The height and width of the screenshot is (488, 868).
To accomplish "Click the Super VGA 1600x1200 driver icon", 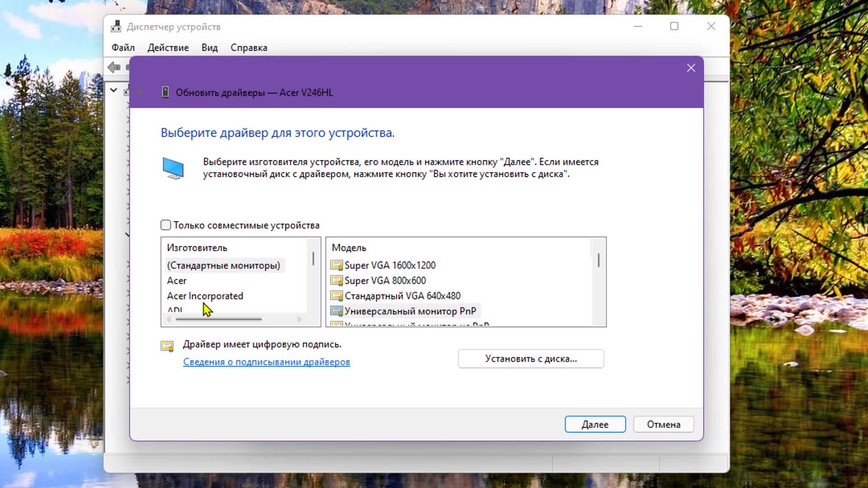I will (x=336, y=265).
